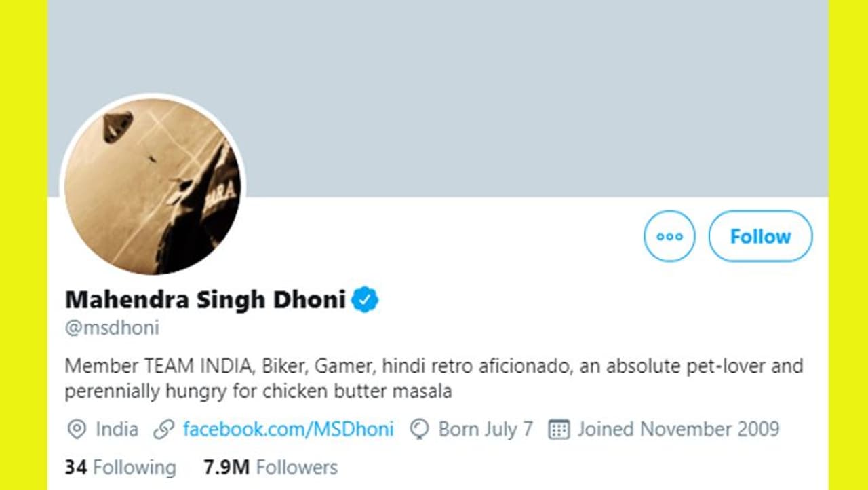Screen dimensions: 868x490
Task: View the 7.9M Followers list
Action: tap(270, 468)
